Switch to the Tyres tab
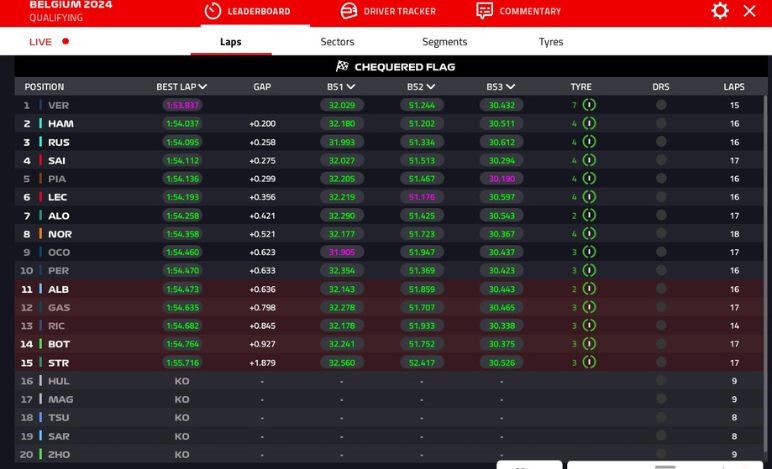Viewport: 772px width, 469px height. coord(551,42)
